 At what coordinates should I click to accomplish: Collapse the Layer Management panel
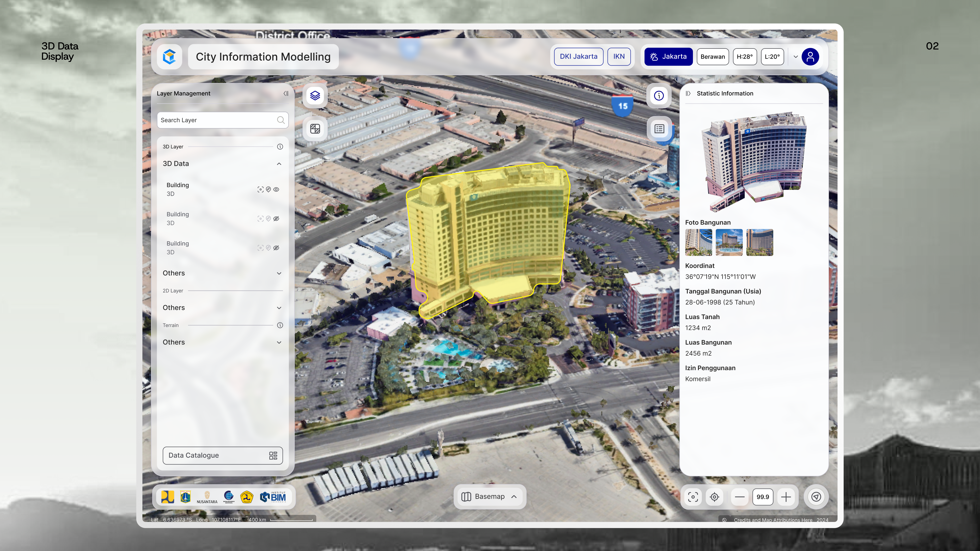coord(286,94)
